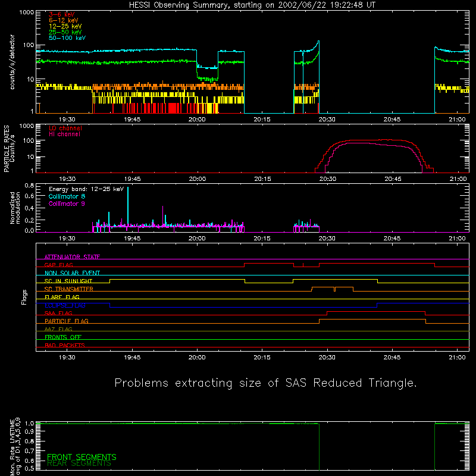Click the "Energy band: 12-25 keV" label
This screenshot has width=476, height=476.
tap(86, 189)
